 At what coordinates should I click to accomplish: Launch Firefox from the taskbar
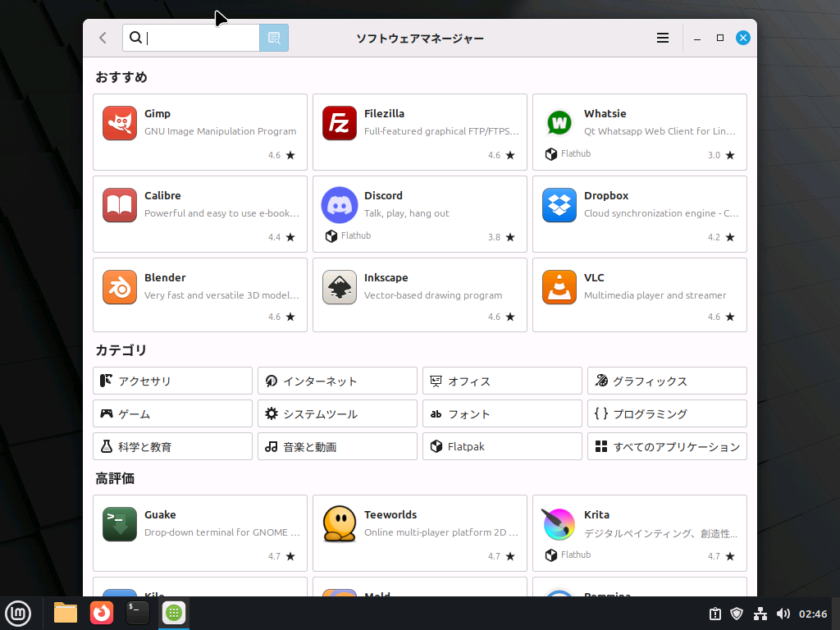[x=102, y=613]
